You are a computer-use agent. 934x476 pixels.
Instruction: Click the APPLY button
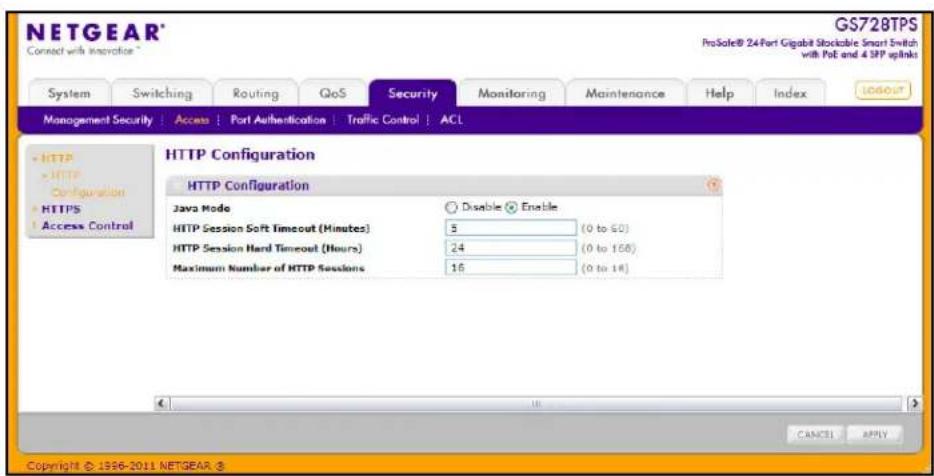[x=874, y=435]
